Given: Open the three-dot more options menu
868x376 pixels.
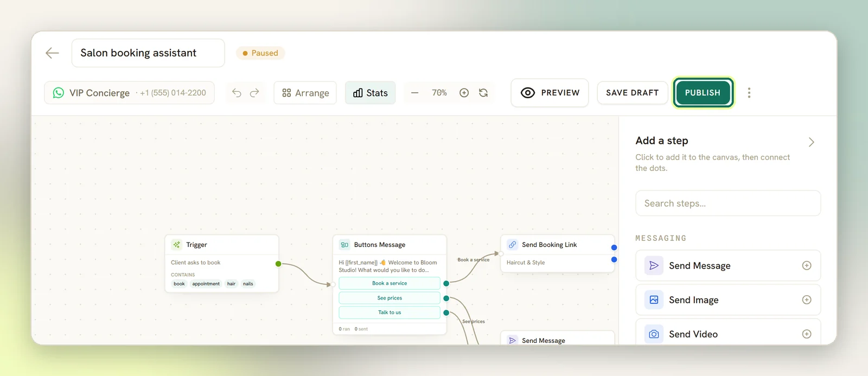Looking at the screenshot, I should point(749,93).
